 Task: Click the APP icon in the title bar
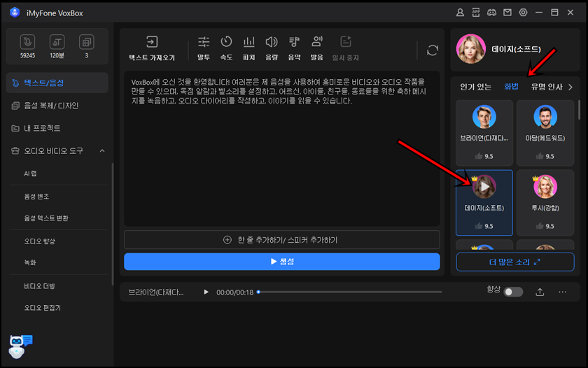tap(476, 13)
